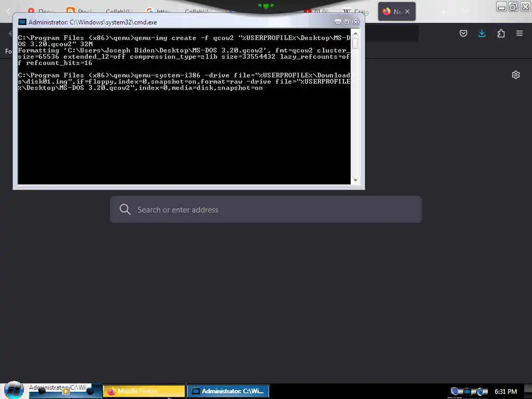Restore down the Firefox window
Viewport: 532px width, 399px height.
(x=513, y=6)
